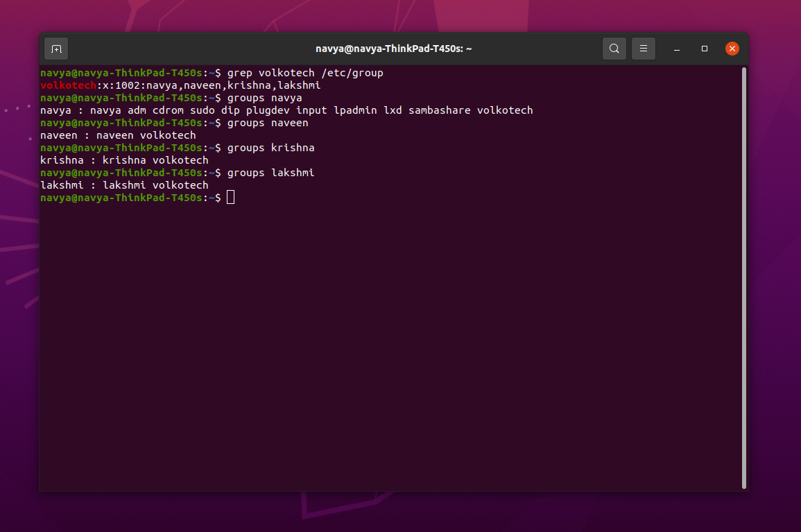Click the terminal scrollbar on the right

[744, 277]
